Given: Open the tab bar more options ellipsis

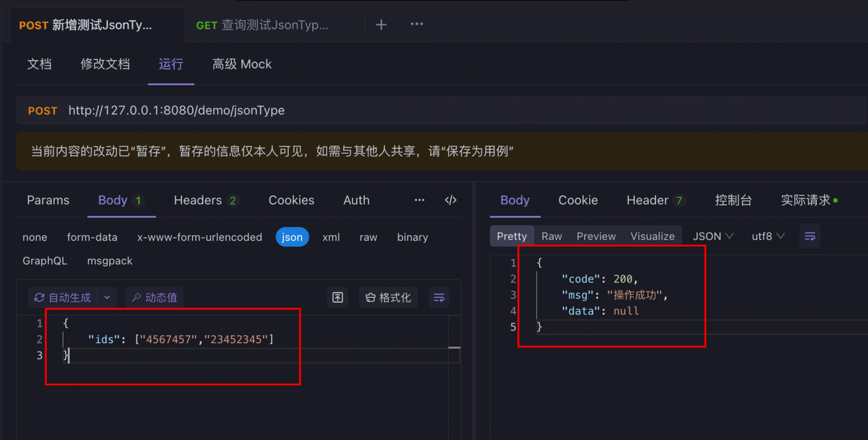Looking at the screenshot, I should pyautogui.click(x=417, y=24).
